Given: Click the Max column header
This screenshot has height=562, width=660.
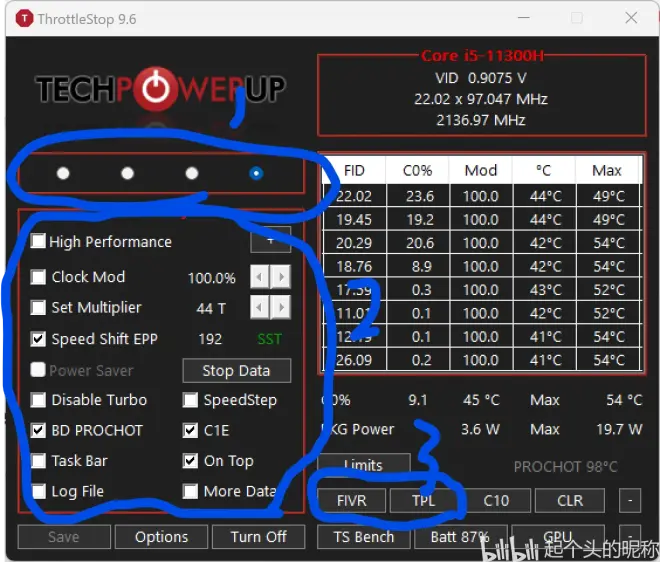Looking at the screenshot, I should pyautogui.click(x=607, y=170).
